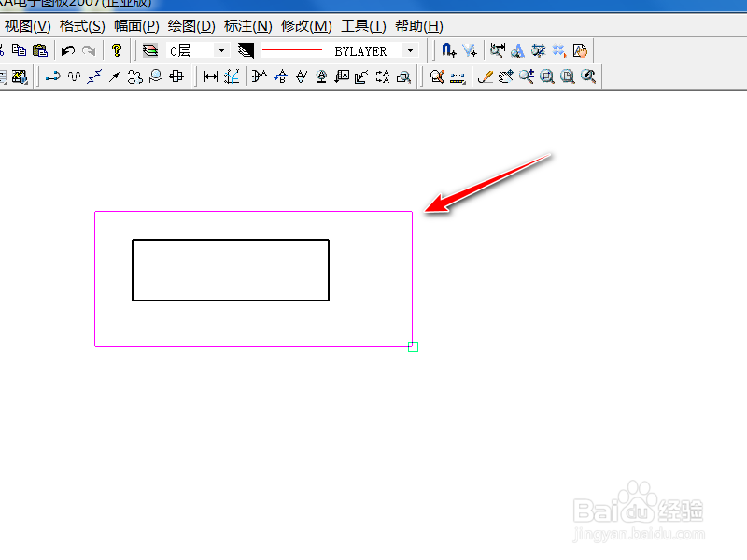The width and height of the screenshot is (747, 560).
Task: Click the yellow lightning drawing-sheet icon
Action: pos(20,77)
